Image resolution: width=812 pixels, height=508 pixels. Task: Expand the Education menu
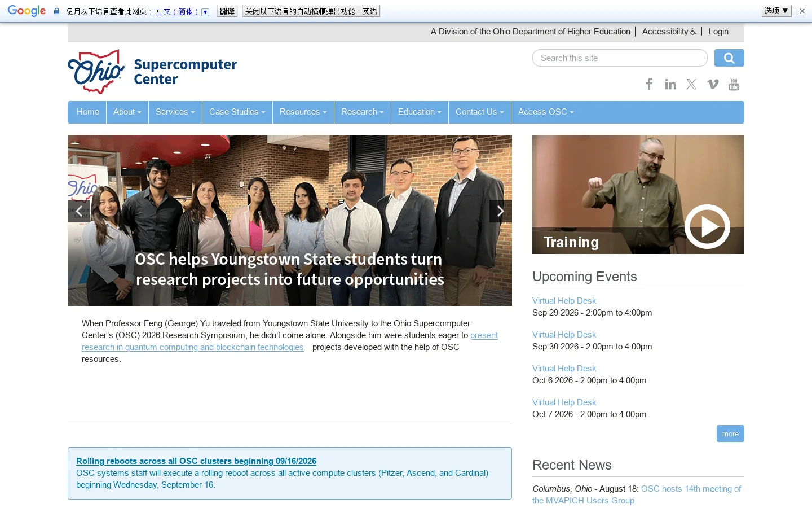[x=420, y=112]
